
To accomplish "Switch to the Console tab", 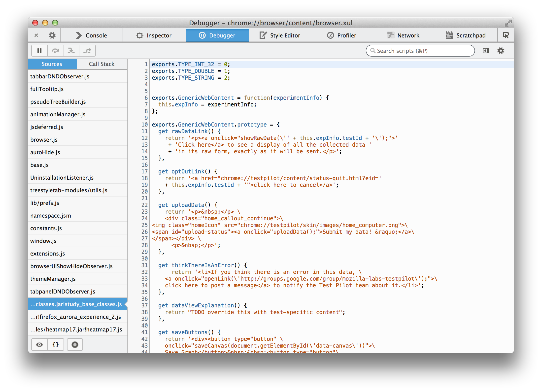I will (x=92, y=35).
